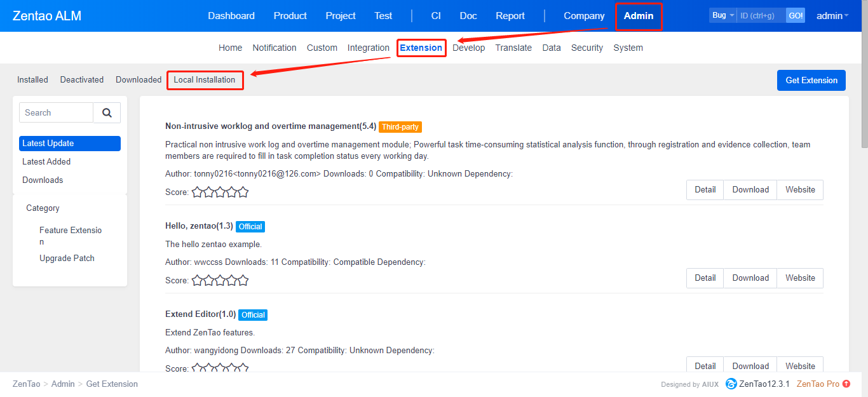Expand the admin user menu
This screenshot has width=868, height=397.
(x=832, y=16)
